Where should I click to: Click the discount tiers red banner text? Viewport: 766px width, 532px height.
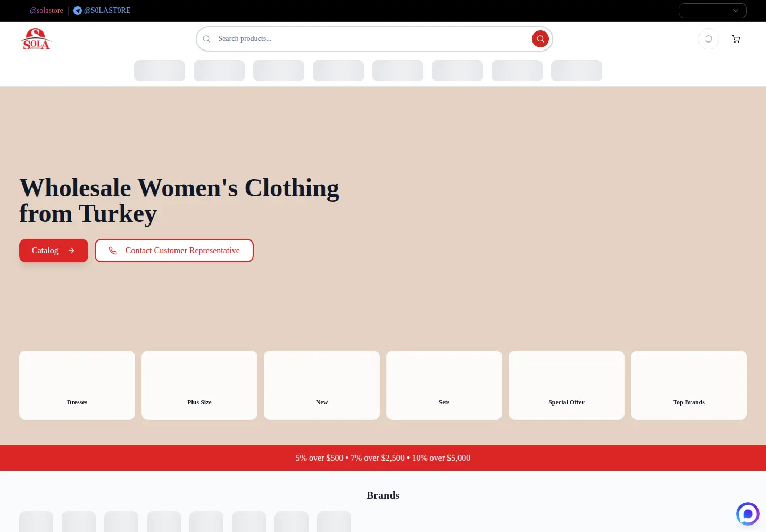(383, 458)
